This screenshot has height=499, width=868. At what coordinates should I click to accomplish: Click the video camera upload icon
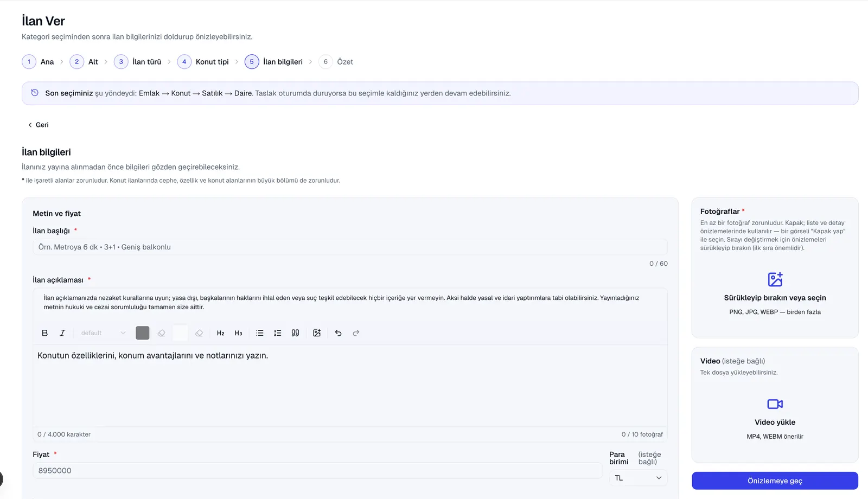pos(775,404)
